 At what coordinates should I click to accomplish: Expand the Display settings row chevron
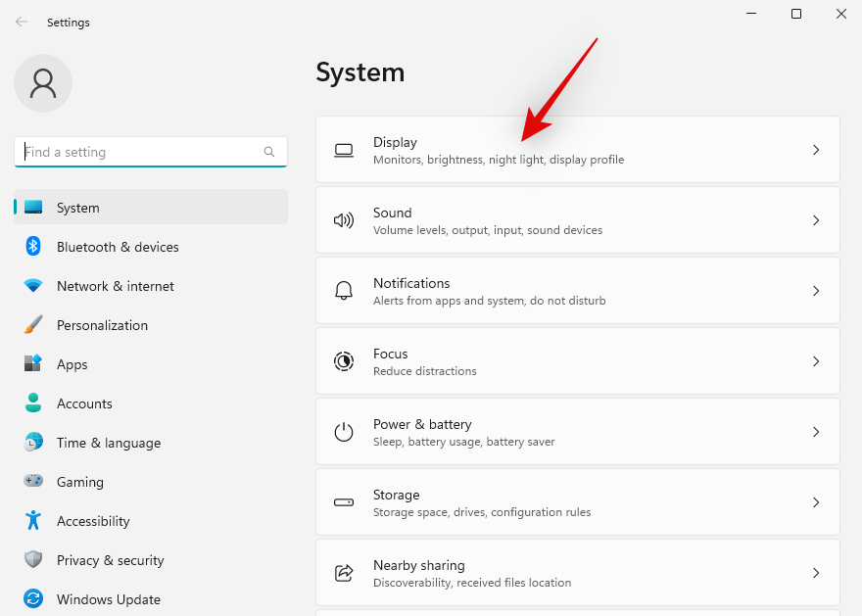pos(816,149)
